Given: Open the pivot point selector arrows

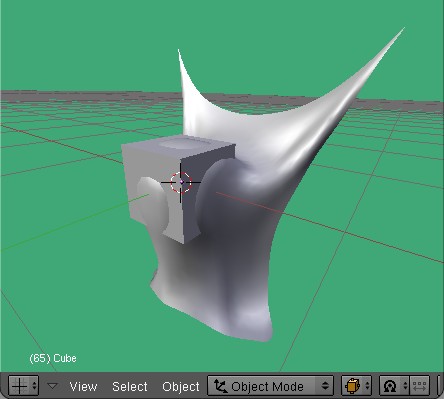Looking at the screenshot, I should 405,386.
